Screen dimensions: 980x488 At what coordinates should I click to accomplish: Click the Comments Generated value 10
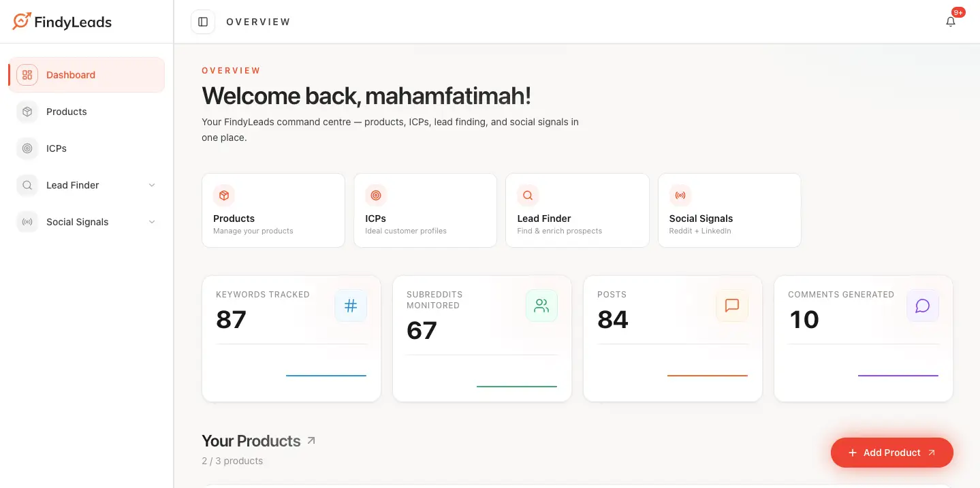pos(804,319)
